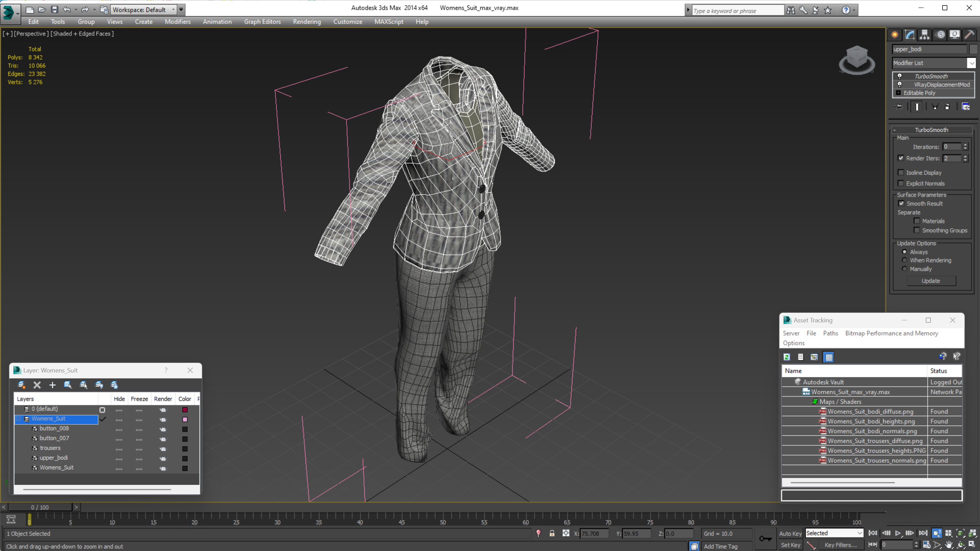Click the Maximize Viewport Toggle icon
Viewport: 980px width, 551px height.
(x=972, y=544)
